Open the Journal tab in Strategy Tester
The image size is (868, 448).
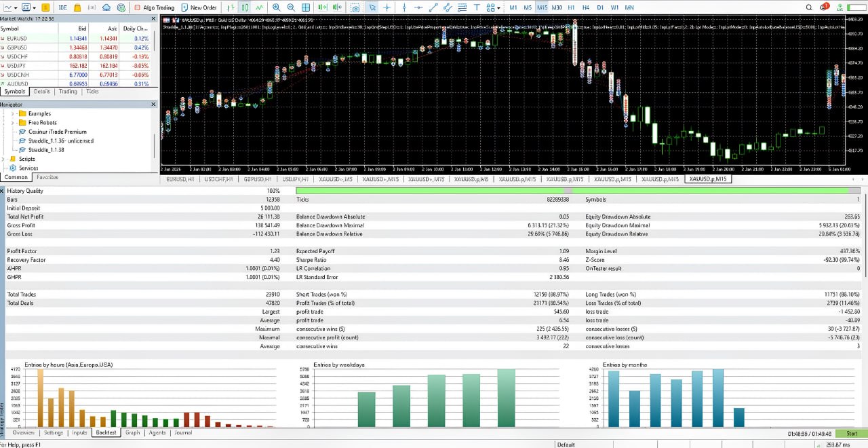click(183, 432)
